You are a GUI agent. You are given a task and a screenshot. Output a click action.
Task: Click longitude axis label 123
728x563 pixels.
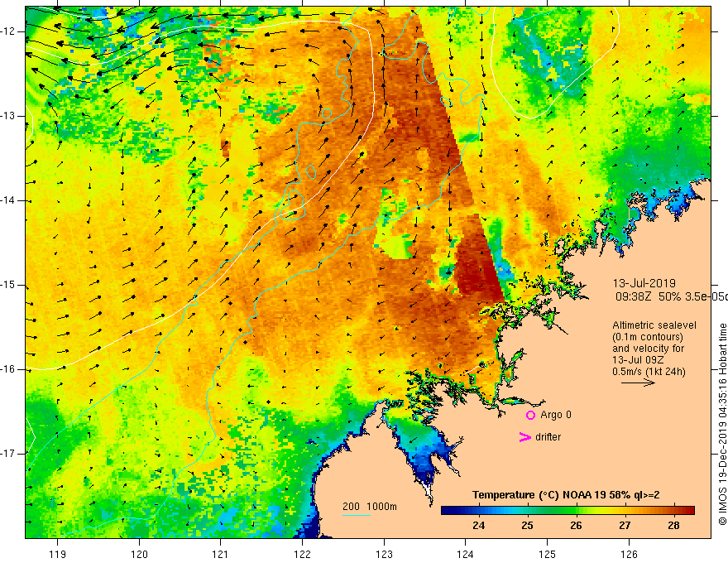(384, 554)
